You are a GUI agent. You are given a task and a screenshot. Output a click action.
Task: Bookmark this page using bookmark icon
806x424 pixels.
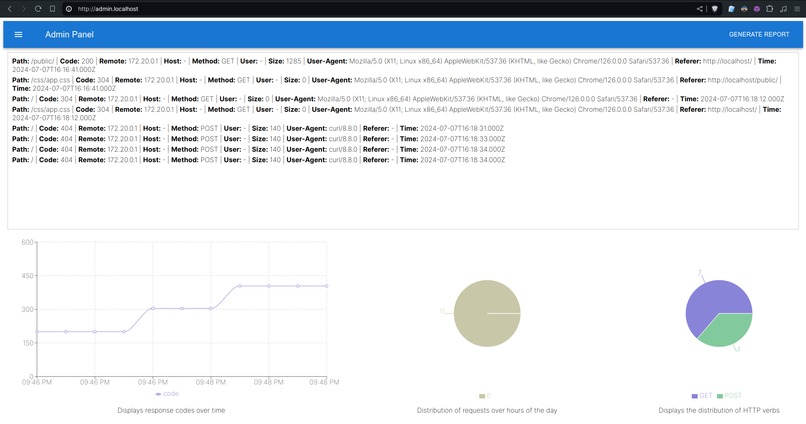click(x=52, y=9)
